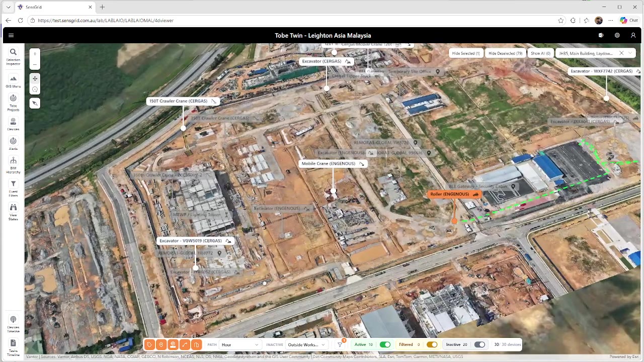
Task: Open the Tasks Timeline panel
Action: [x=13, y=347]
